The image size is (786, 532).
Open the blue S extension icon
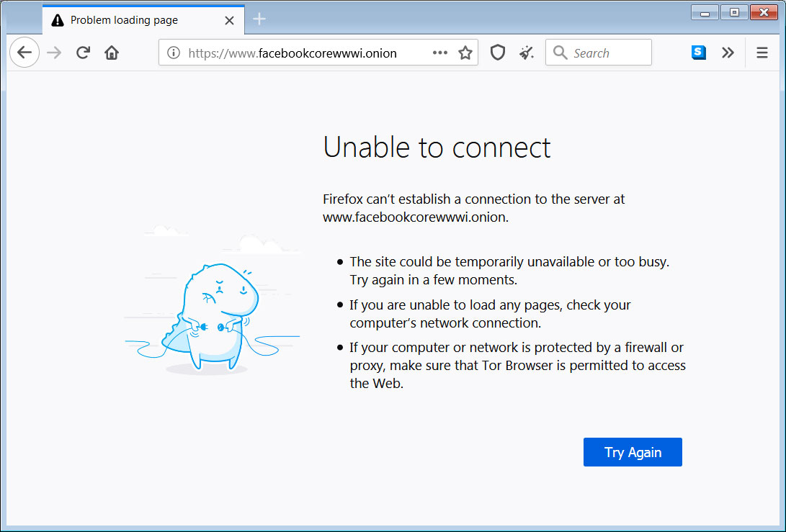(x=698, y=53)
